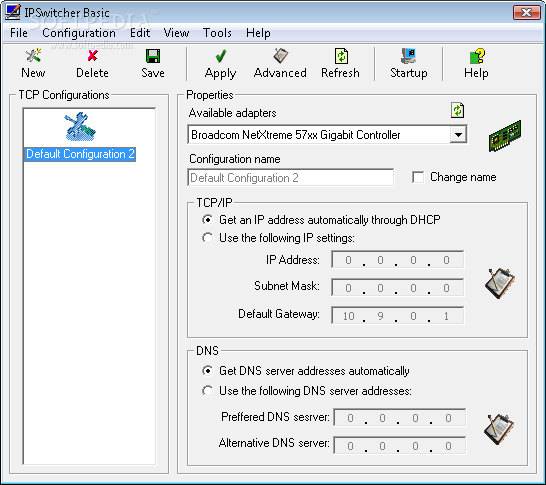Click the IPSwitcher Basic title bar icon
The image size is (546, 485).
(13, 12)
